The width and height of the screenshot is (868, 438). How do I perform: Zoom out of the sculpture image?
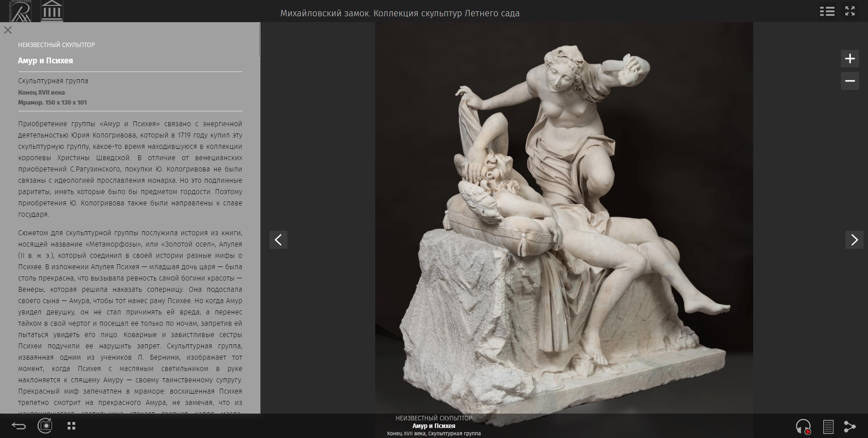tap(849, 81)
